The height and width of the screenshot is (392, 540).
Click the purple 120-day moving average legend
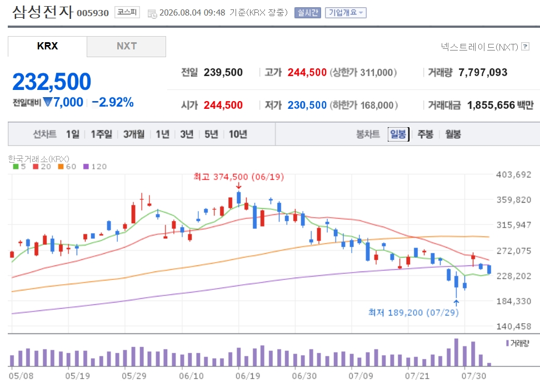click(x=95, y=167)
